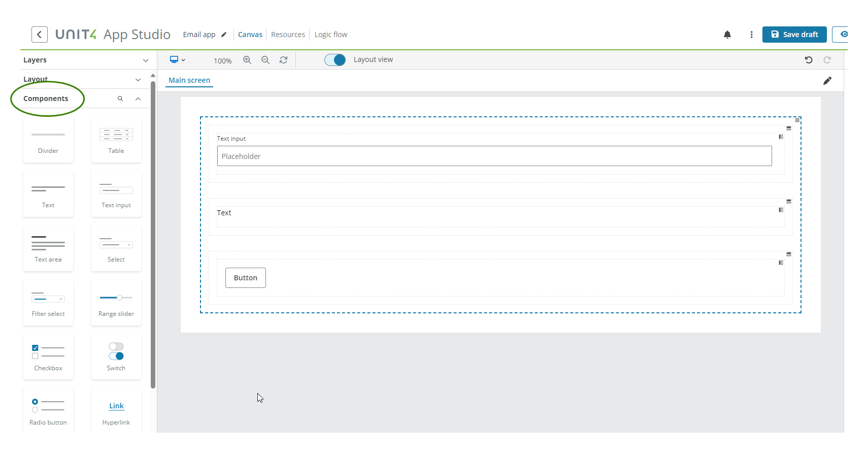Click the 100% zoom level value

[x=222, y=61]
